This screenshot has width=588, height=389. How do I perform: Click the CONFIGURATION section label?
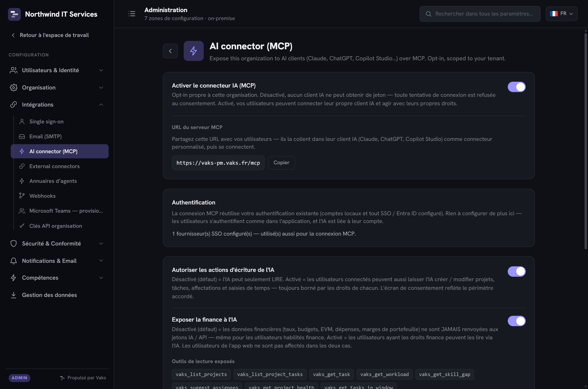tap(29, 55)
